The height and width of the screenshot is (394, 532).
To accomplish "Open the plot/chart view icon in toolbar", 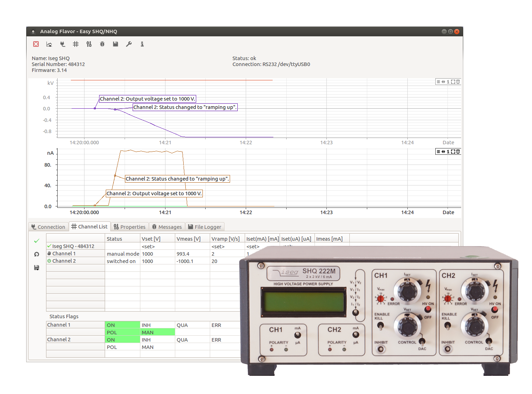I will (49, 44).
